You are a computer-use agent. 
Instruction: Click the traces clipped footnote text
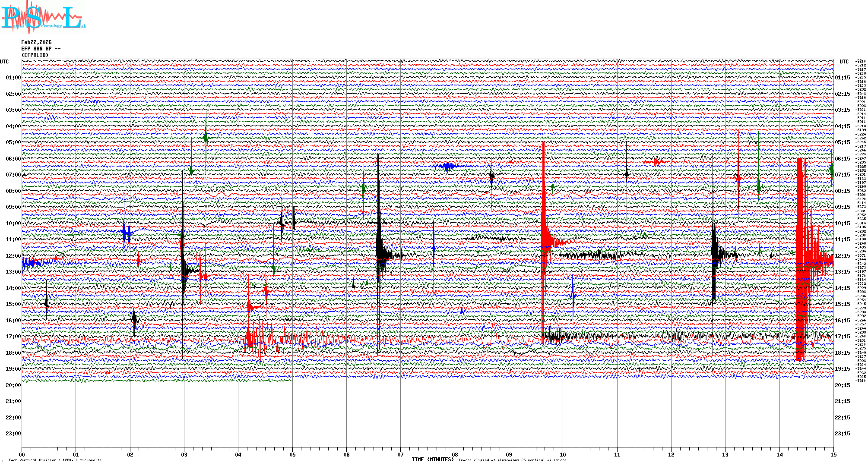point(512,460)
